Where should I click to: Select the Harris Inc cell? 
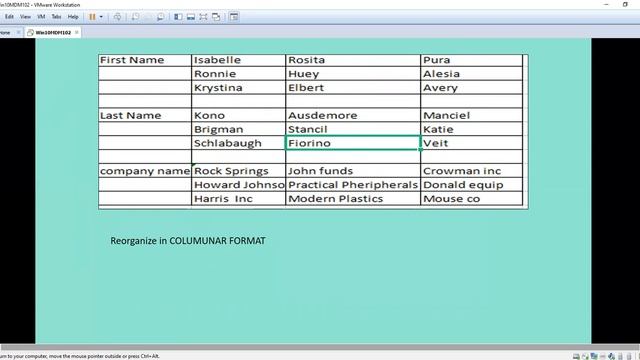[238, 199]
